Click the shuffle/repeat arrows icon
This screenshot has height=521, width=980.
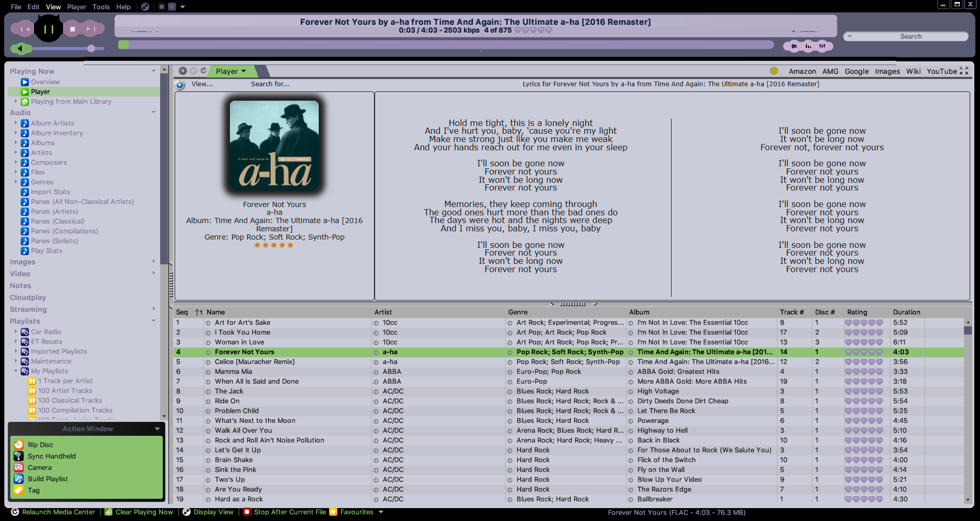coord(794,46)
